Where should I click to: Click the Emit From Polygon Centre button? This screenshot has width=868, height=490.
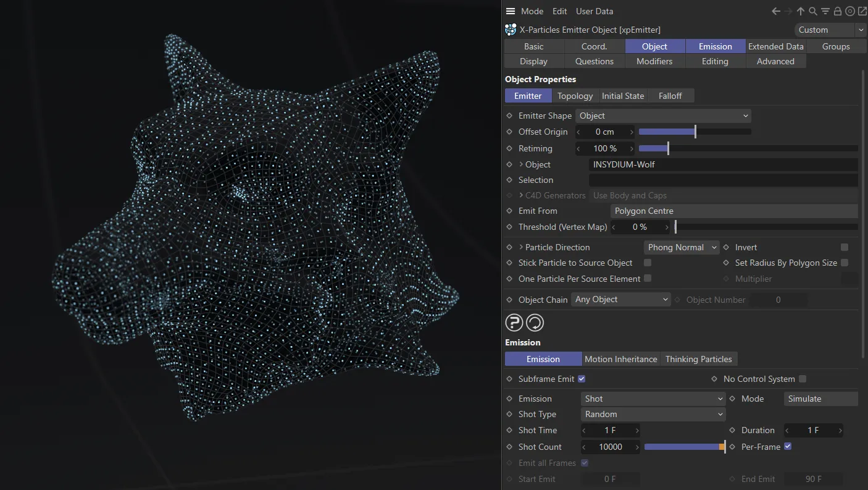pos(733,211)
